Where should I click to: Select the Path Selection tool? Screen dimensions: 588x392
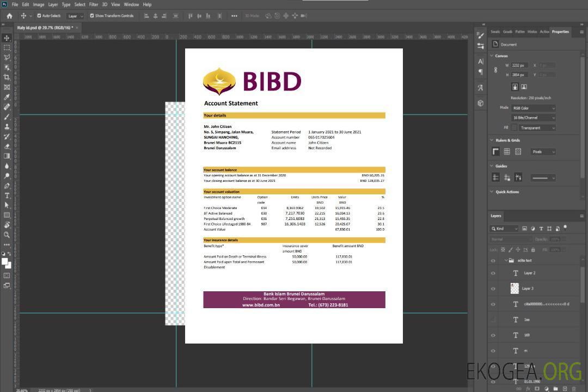(x=7, y=205)
